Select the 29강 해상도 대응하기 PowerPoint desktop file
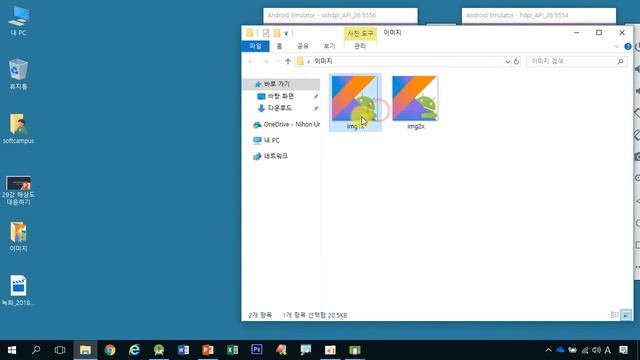Screen dimensions: 640x360 (x=18, y=190)
